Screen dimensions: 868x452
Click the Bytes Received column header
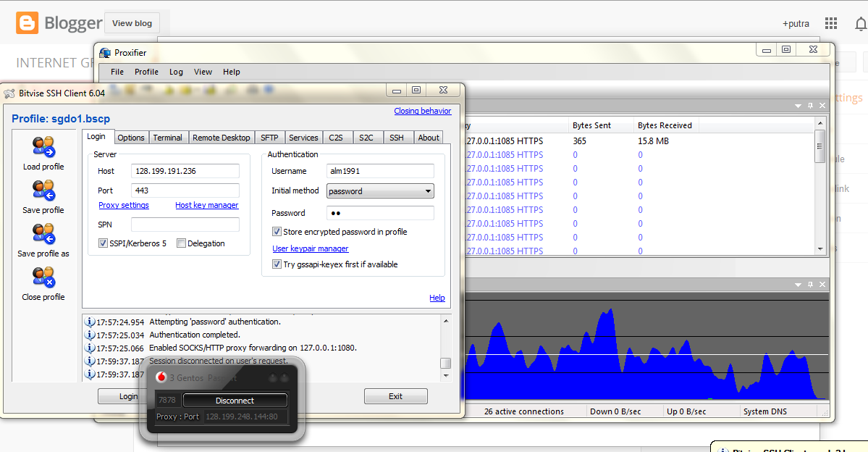pos(666,125)
